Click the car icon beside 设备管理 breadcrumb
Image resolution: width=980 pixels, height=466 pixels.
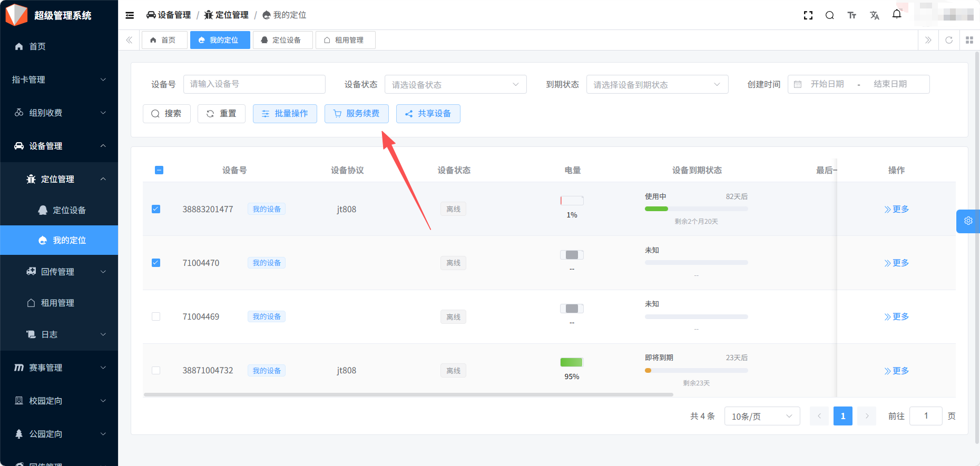(151, 15)
